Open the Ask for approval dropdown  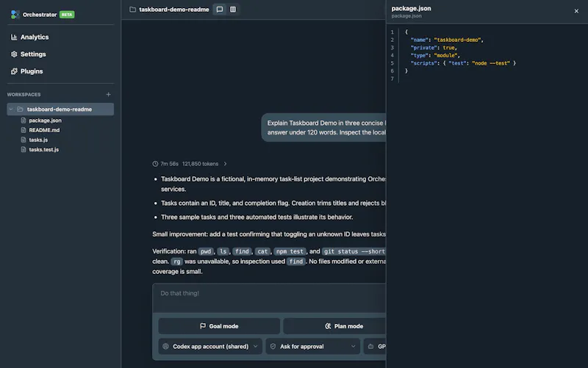[313, 346]
